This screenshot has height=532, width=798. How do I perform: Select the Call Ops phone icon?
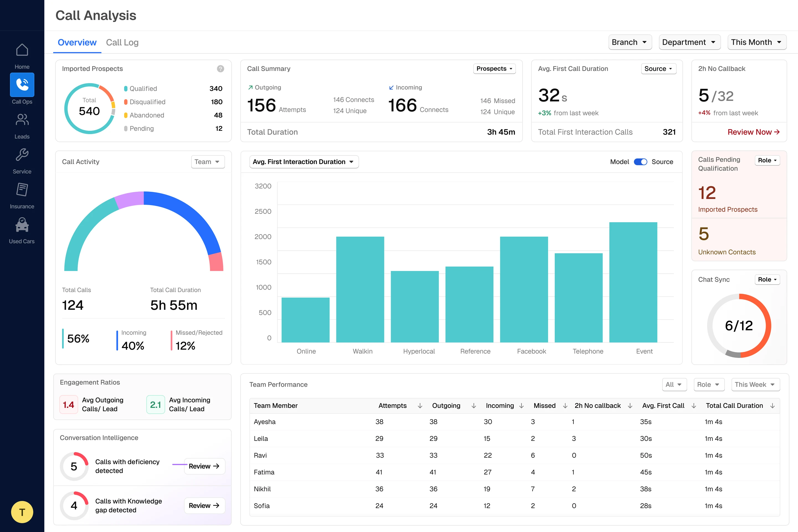tap(22, 85)
